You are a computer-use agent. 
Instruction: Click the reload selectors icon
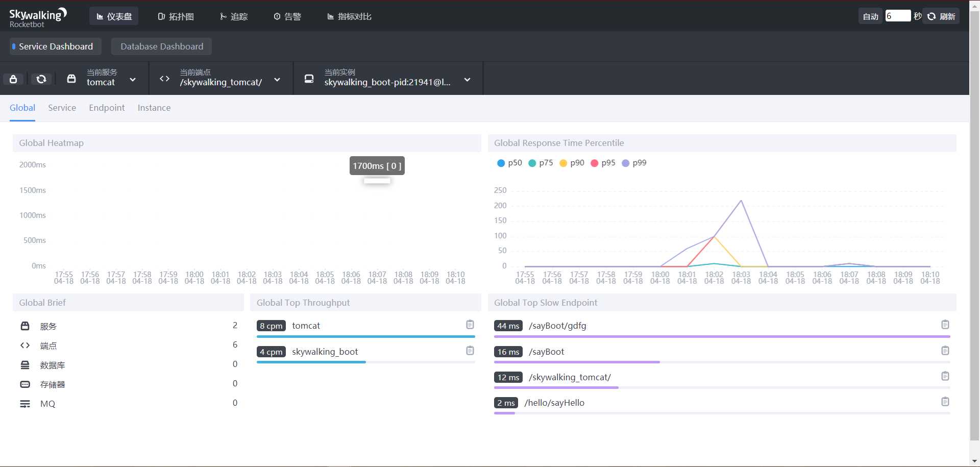[41, 79]
